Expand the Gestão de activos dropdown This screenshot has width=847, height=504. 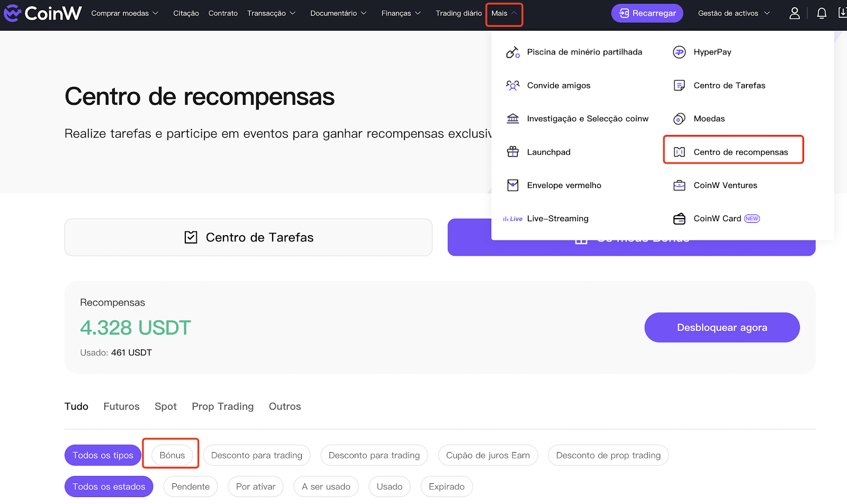734,13
